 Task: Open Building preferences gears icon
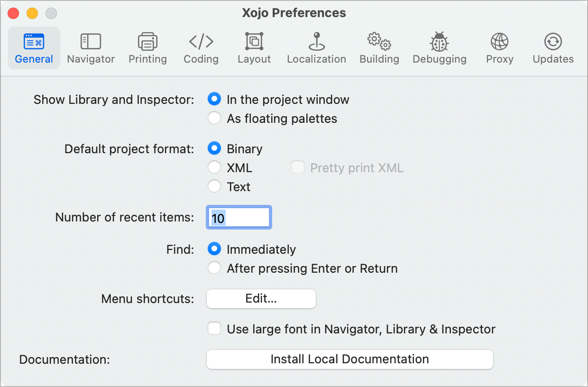click(x=379, y=42)
